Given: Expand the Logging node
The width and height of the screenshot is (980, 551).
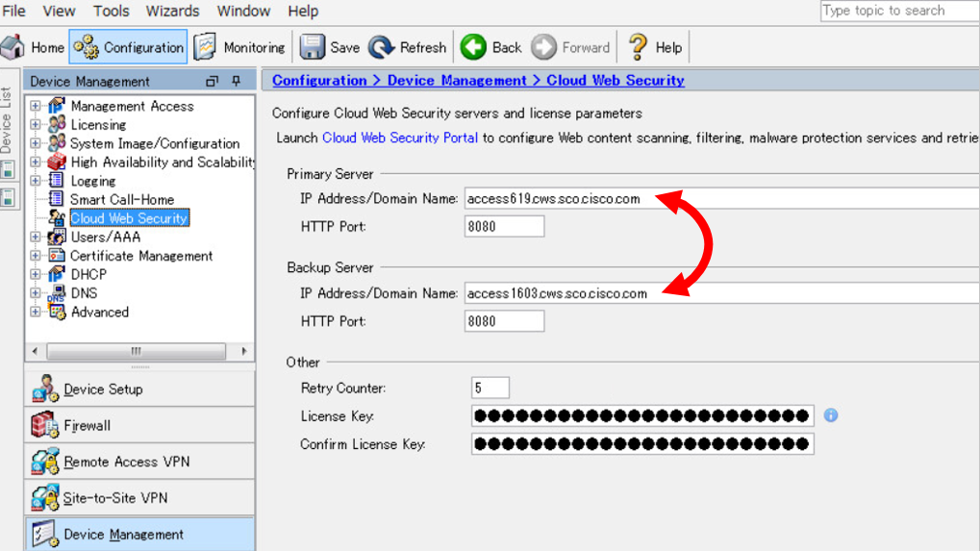Looking at the screenshot, I should pos(36,181).
